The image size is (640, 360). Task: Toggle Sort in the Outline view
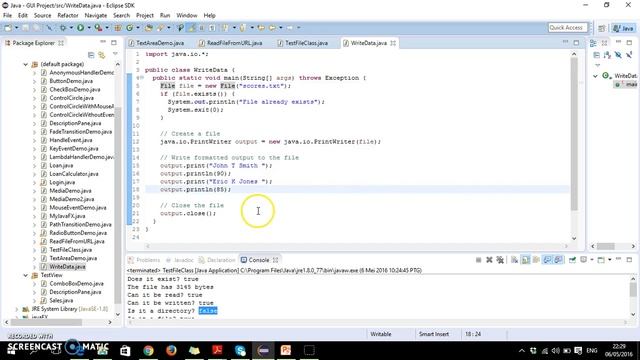click(x=607, y=55)
